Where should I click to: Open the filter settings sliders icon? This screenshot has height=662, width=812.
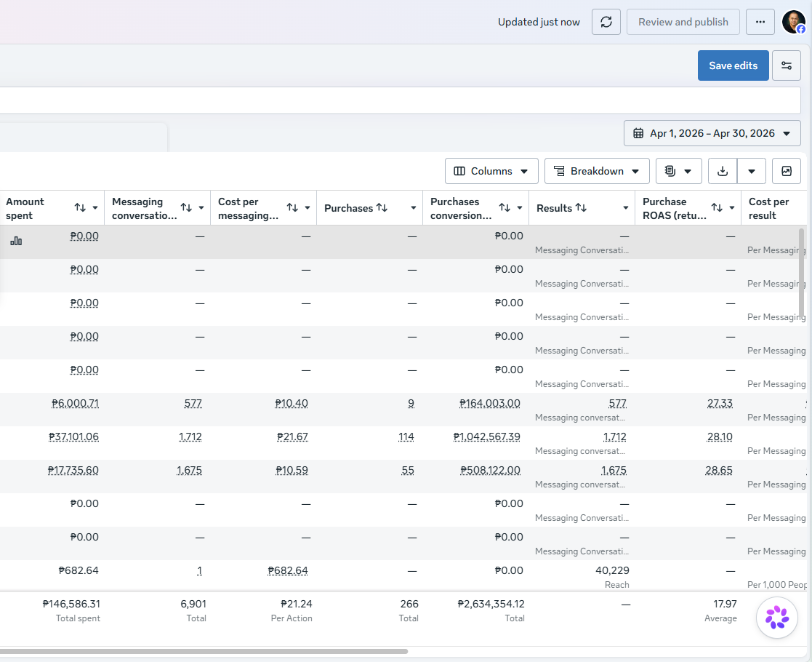786,65
